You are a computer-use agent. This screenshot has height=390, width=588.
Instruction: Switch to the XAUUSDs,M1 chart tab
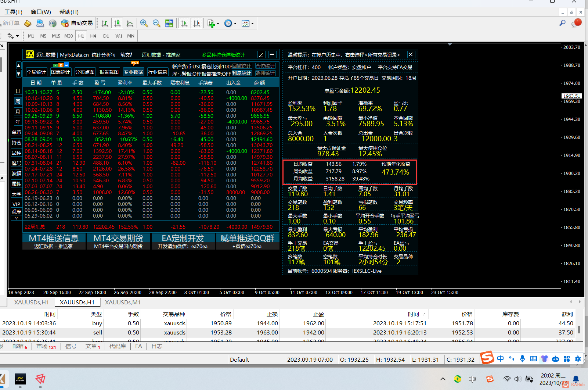tap(123, 302)
